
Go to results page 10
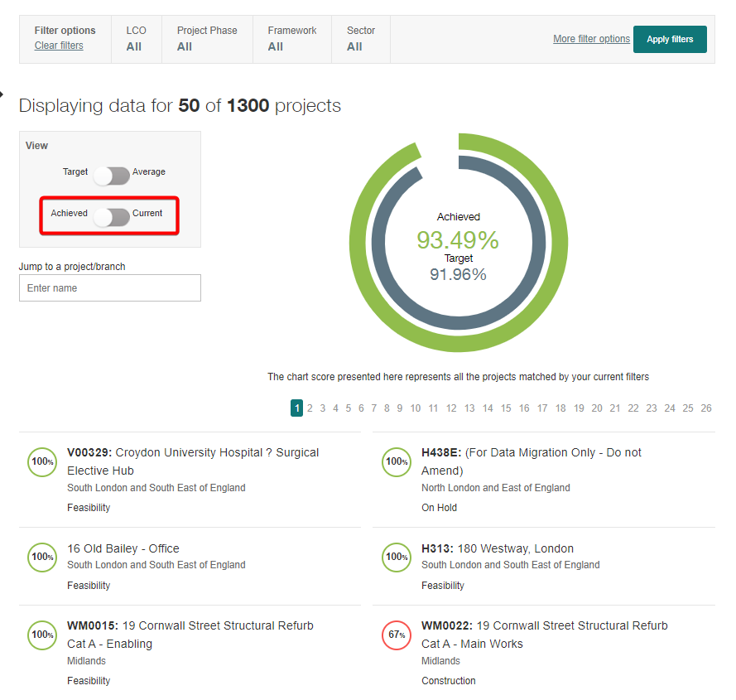point(416,408)
